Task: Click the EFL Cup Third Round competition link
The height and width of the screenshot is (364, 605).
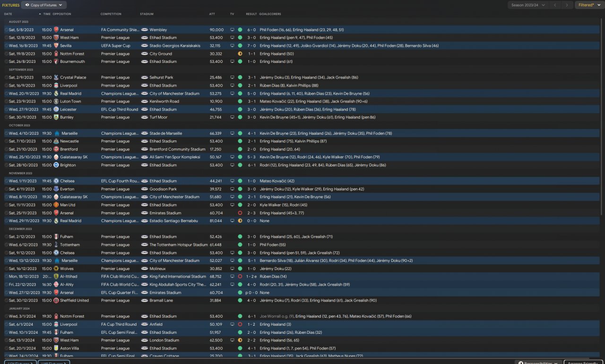Action: (x=120, y=109)
